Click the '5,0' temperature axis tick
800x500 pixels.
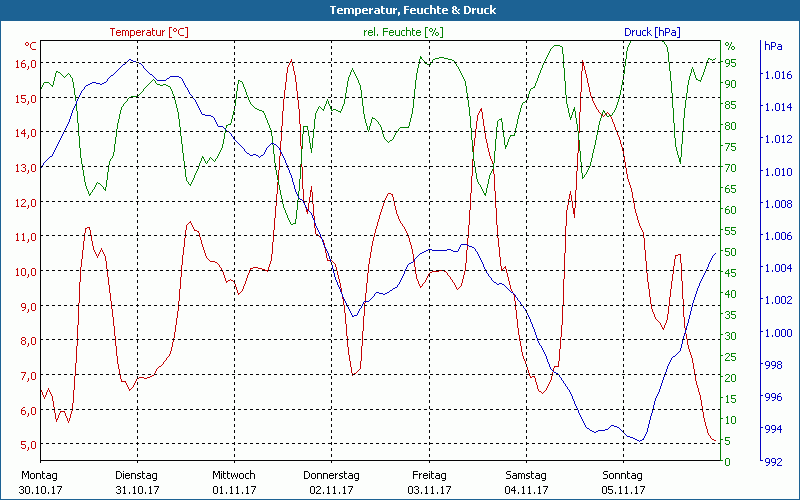27,444
